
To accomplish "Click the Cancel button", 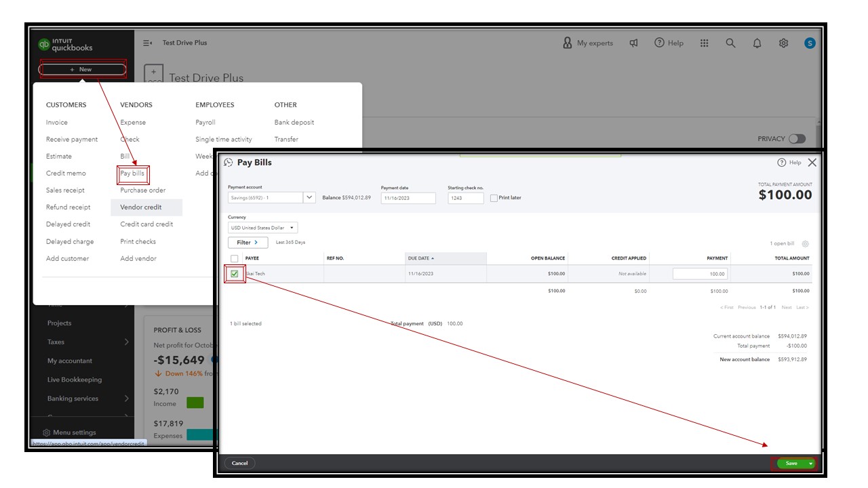I will [240, 464].
